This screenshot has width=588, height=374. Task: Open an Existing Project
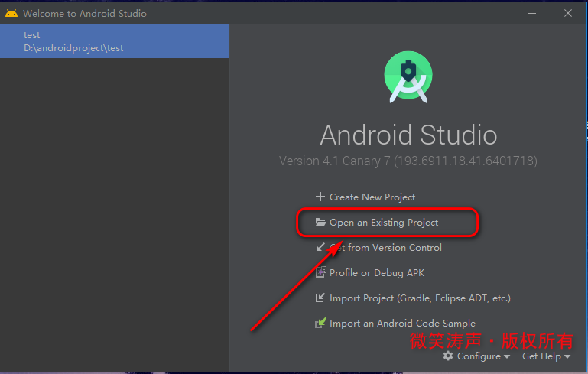click(384, 223)
